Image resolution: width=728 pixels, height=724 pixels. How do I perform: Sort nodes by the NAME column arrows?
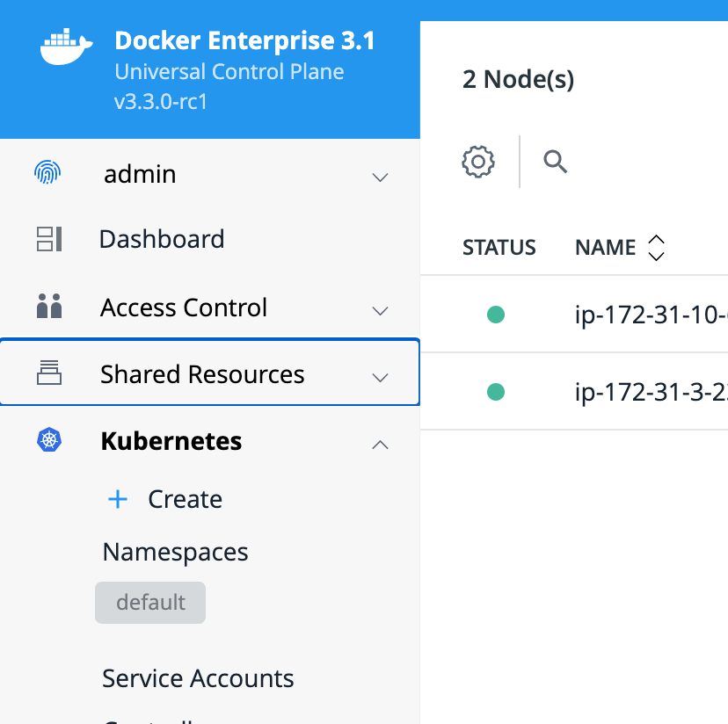pyautogui.click(x=655, y=248)
